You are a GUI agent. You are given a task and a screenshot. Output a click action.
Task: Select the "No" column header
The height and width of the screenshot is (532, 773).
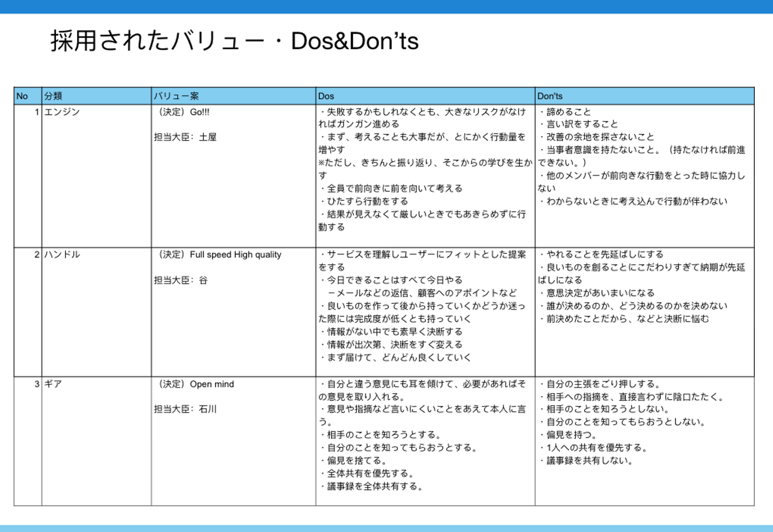coord(28,96)
